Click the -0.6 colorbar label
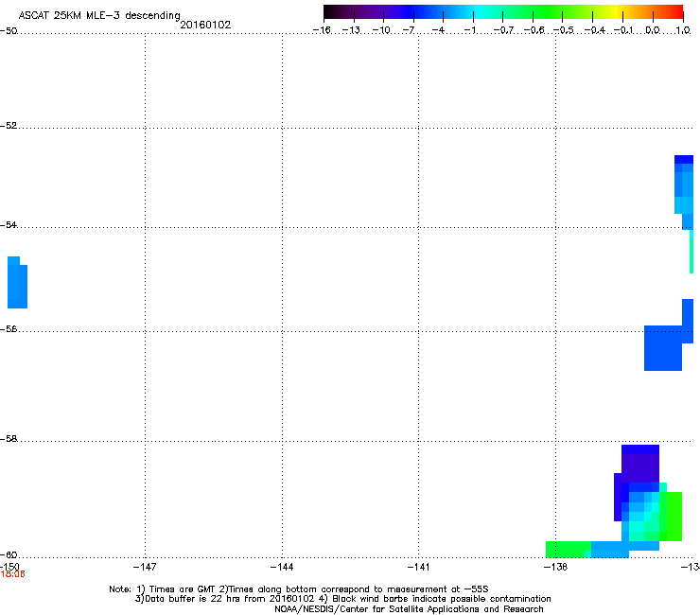700x615 pixels. point(534,30)
